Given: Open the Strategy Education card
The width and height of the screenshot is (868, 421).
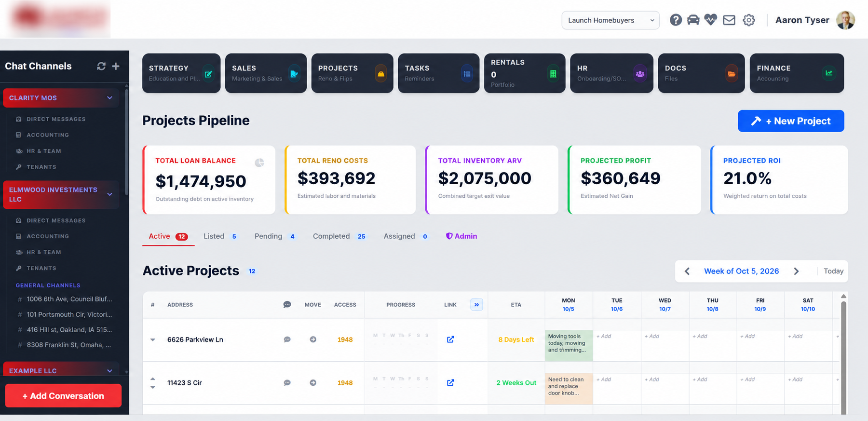Looking at the screenshot, I should point(181,73).
